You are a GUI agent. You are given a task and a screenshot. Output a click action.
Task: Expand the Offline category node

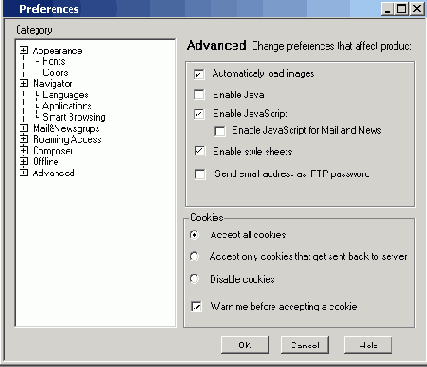[x=24, y=161]
